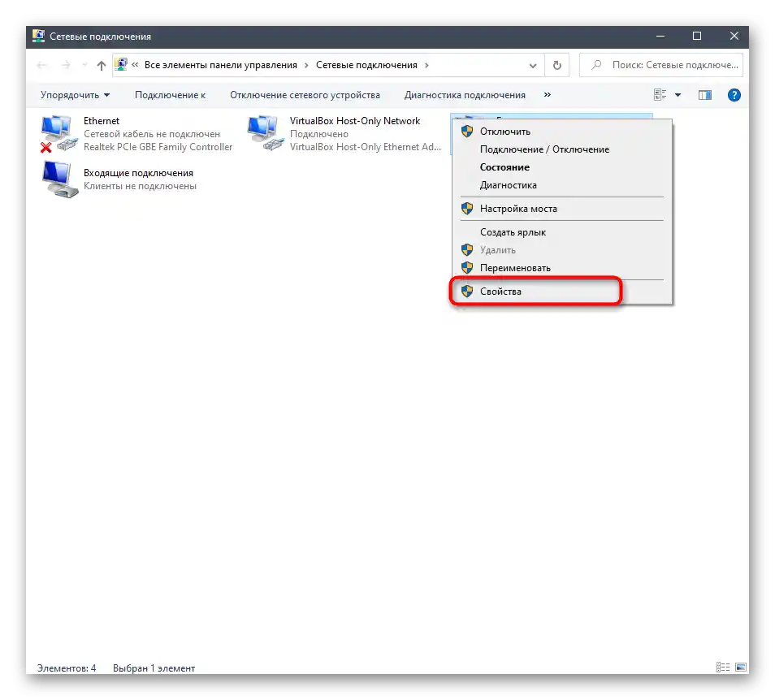Click address bar control panel icon
775x700 pixels.
pos(121,65)
